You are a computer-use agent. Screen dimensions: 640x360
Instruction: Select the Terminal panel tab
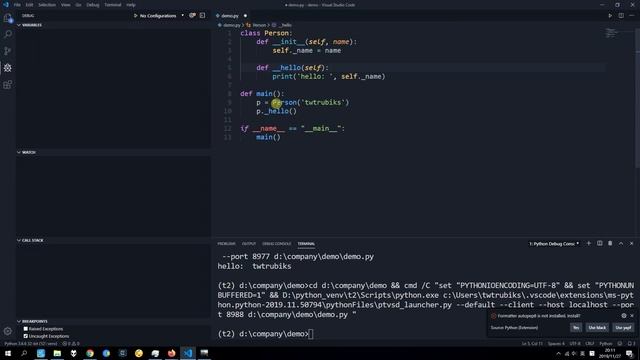[x=306, y=244]
